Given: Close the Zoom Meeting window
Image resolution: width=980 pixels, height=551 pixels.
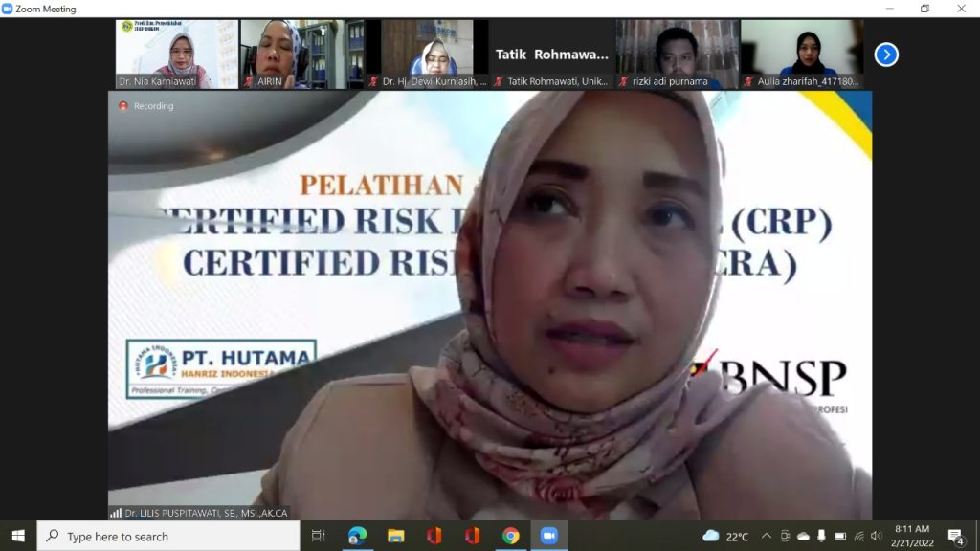Looking at the screenshot, I should (x=961, y=9).
